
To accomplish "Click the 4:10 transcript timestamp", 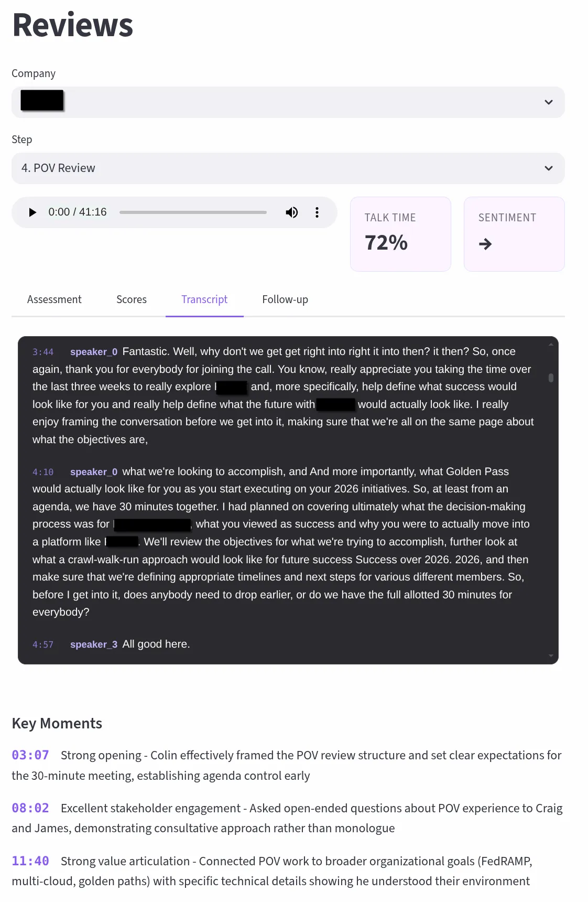I will 43,472.
